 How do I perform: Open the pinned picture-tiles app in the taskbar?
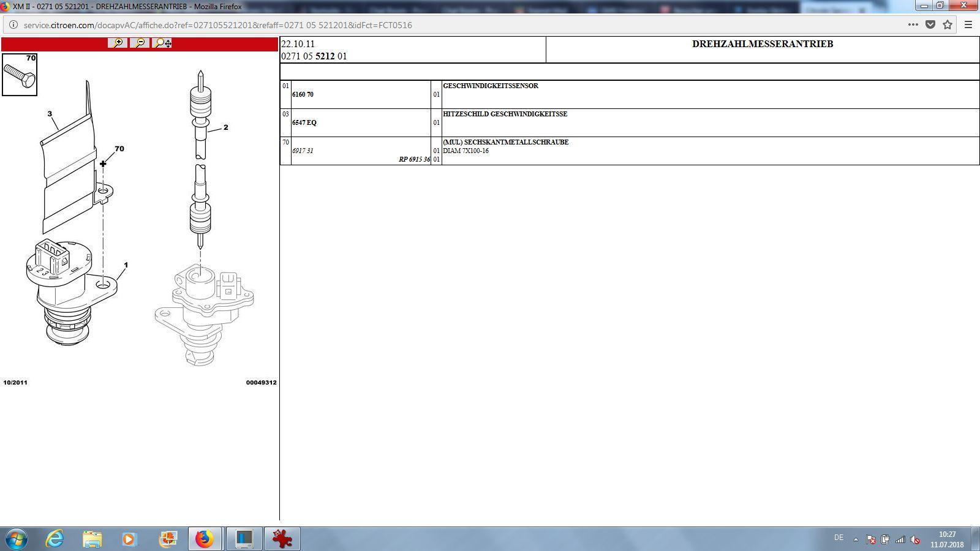[x=167, y=539]
